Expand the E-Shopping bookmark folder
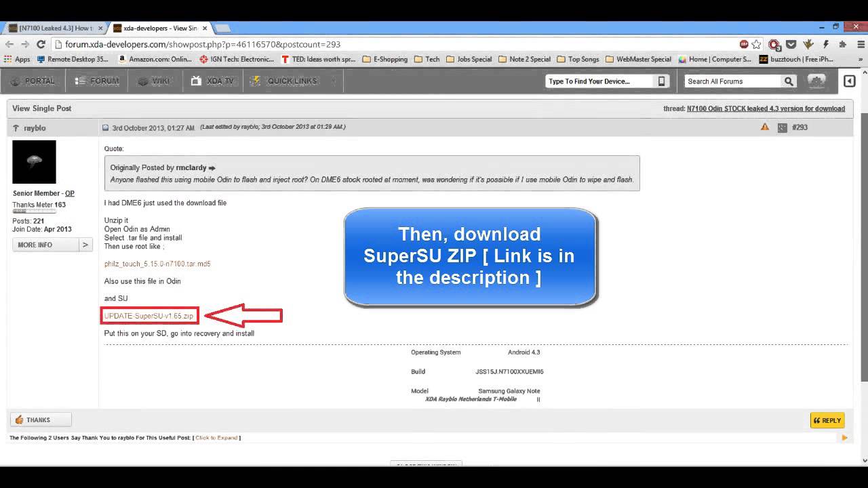868x488 pixels. [385, 59]
